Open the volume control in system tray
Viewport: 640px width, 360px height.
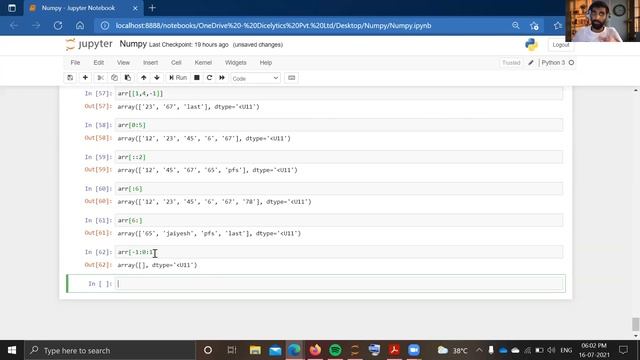[551, 350]
